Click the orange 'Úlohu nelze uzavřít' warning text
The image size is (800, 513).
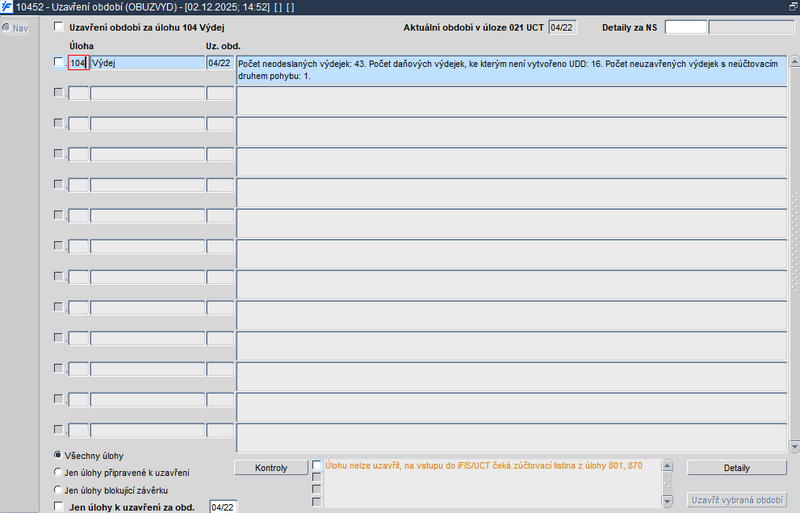click(x=484, y=466)
